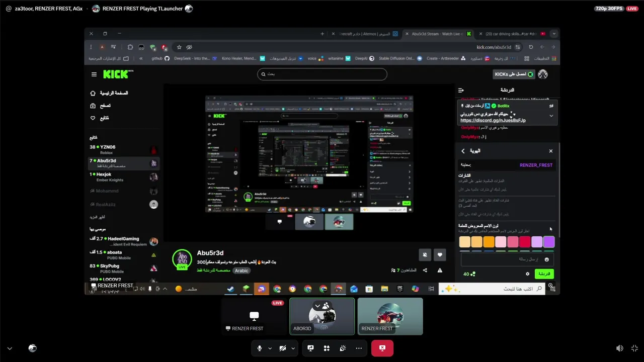Close the identity panel with X

coord(551,151)
